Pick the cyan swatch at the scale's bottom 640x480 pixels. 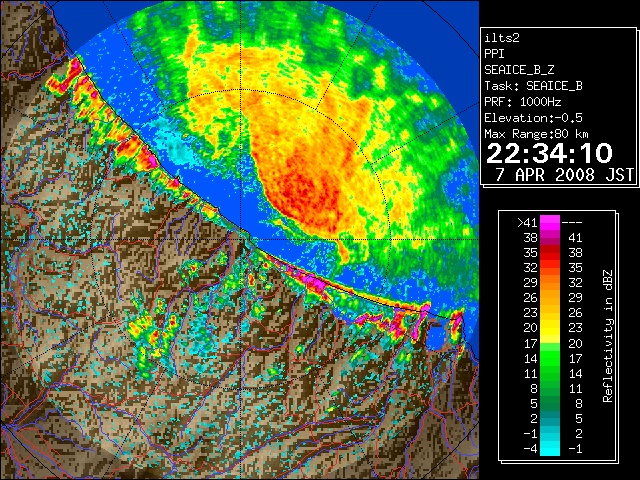(x=550, y=448)
